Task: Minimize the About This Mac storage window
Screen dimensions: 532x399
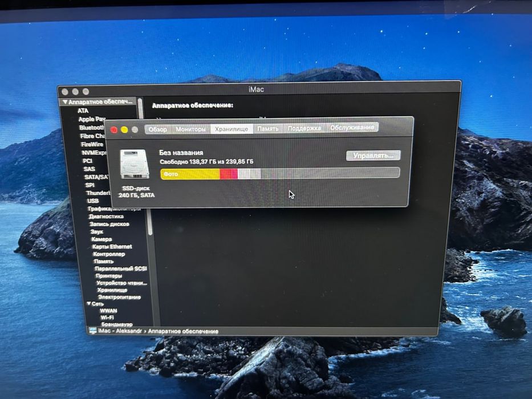Action: click(x=124, y=129)
